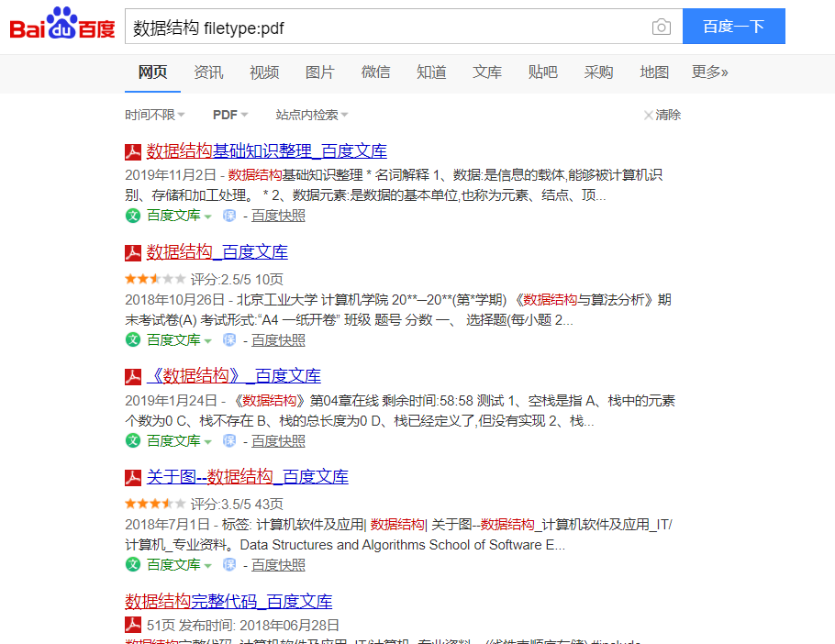Viewport: 835px width, 644px height.
Task: Click 保 shield icon under 关于图 result
Action: (x=229, y=564)
